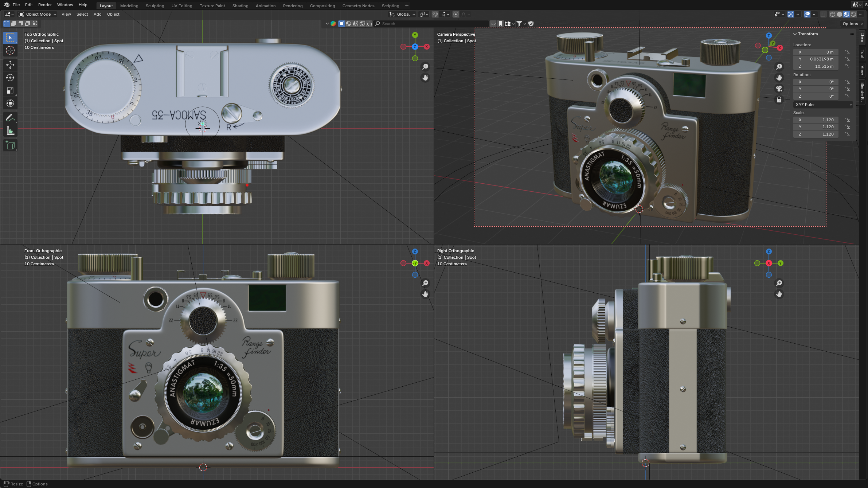
Task: Pick the Rotate tool
Action: tap(10, 78)
